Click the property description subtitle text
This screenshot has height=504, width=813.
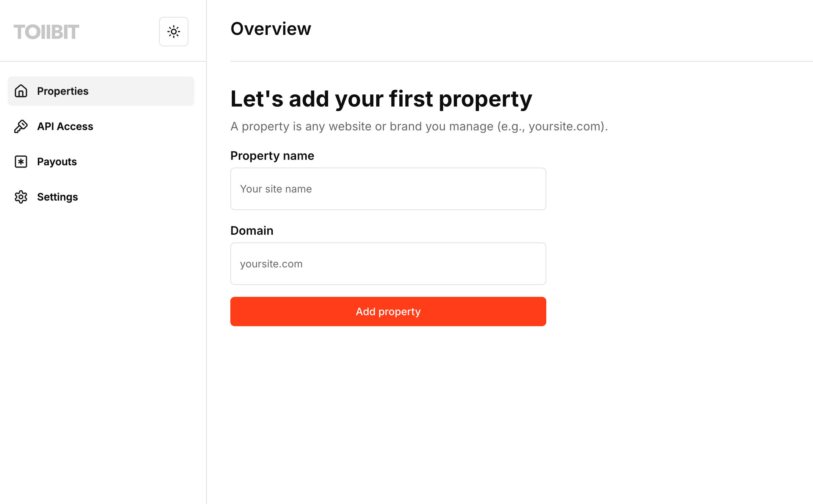(419, 126)
